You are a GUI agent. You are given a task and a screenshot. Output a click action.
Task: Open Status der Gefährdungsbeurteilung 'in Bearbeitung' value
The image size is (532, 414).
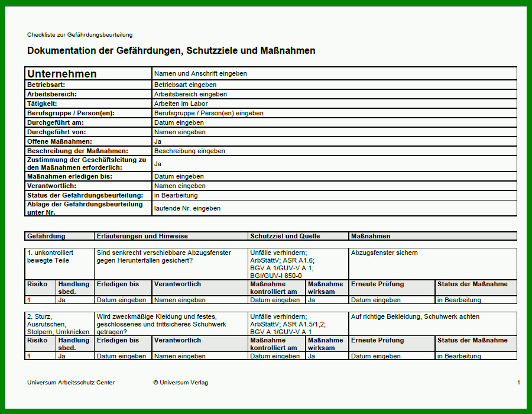pos(334,196)
